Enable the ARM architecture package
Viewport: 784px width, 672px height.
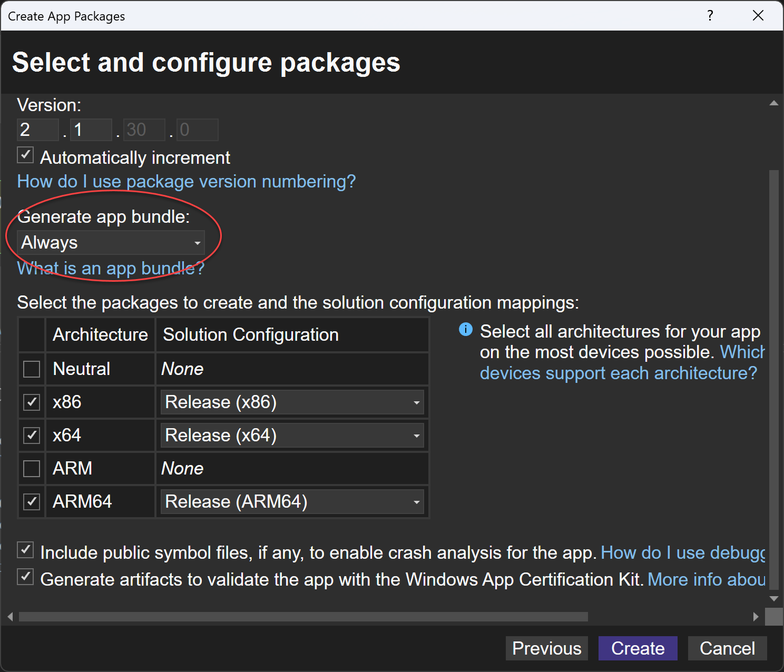(31, 468)
